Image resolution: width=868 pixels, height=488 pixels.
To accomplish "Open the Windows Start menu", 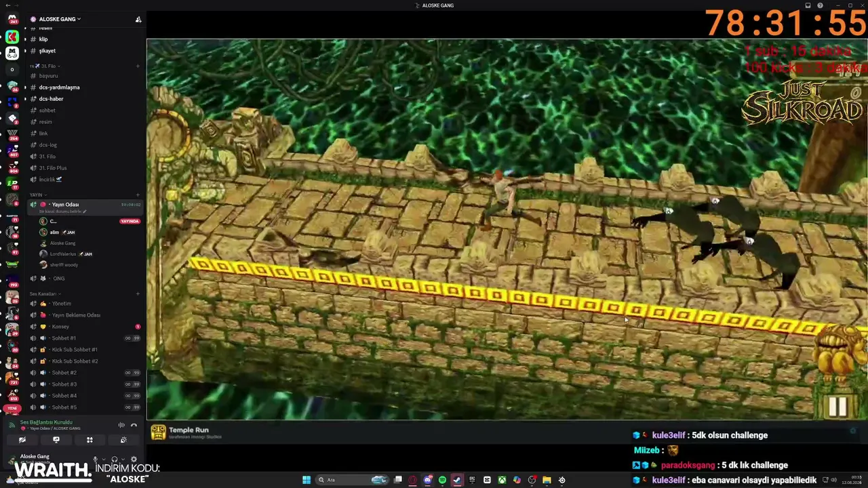I will point(307,480).
